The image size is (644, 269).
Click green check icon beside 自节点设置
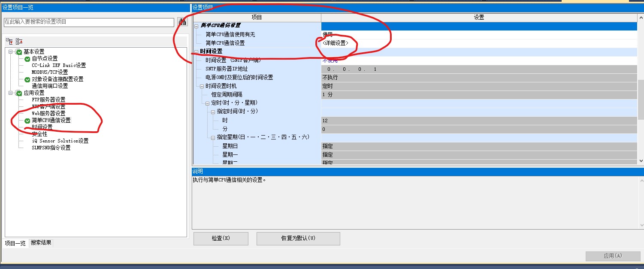(27, 59)
